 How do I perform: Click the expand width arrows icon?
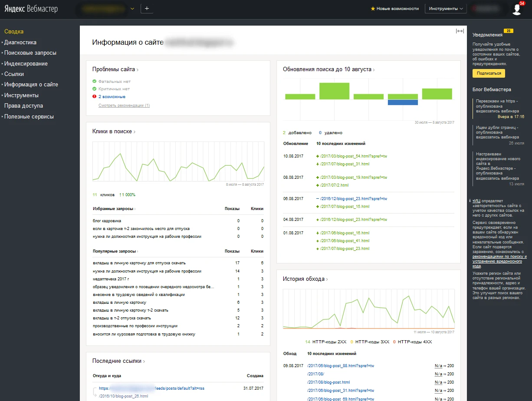[x=460, y=31]
